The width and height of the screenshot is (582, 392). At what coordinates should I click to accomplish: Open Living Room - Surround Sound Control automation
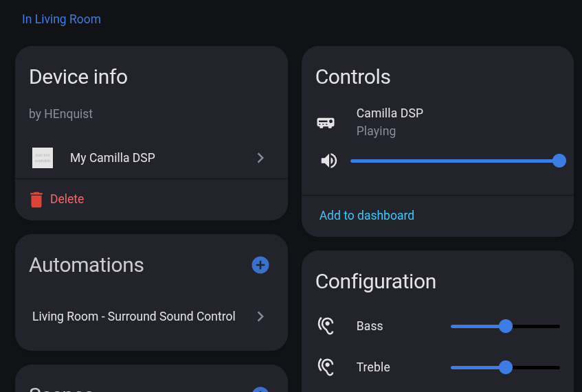tap(134, 316)
